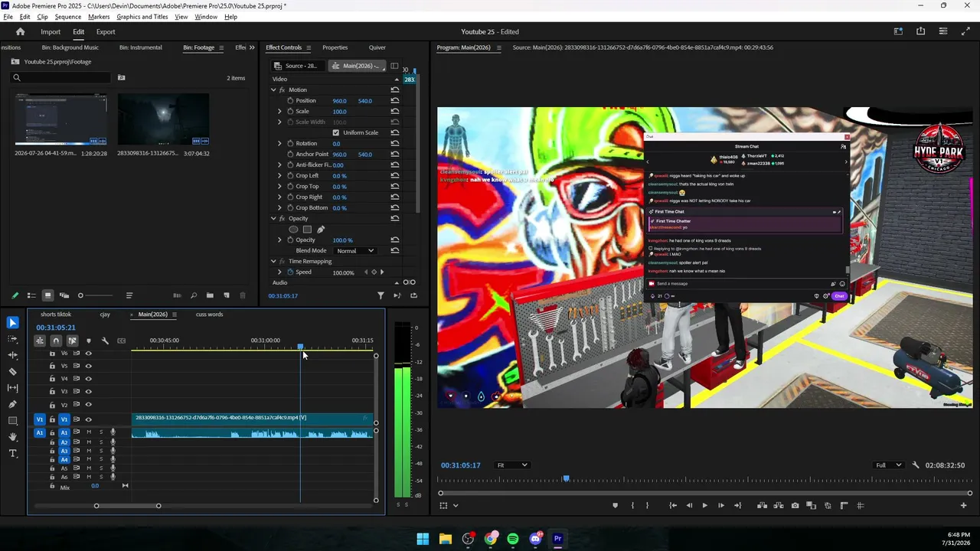This screenshot has height=551, width=980.
Task: Click the timeline horizontal zoom scroll bar
Action: pos(127,506)
